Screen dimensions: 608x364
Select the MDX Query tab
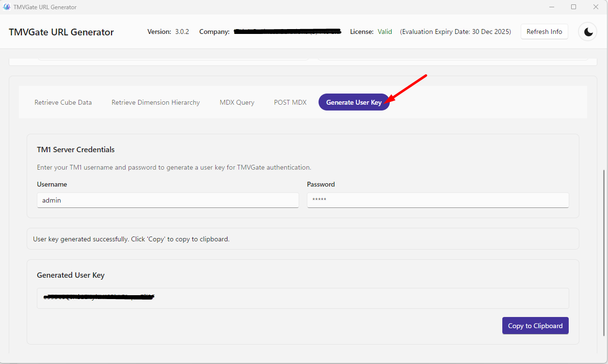coord(237,102)
